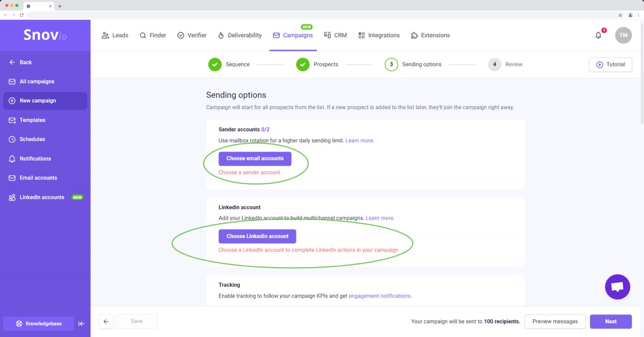644x337 pixels.
Task: Open the live chat bubble
Action: (x=618, y=287)
